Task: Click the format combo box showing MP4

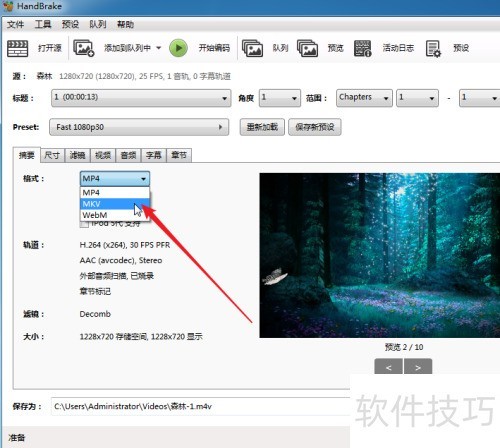Action: coord(115,179)
